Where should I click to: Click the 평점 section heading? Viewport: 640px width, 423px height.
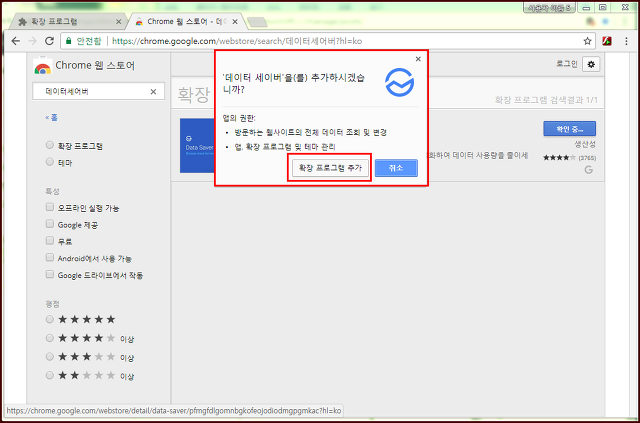[52, 304]
